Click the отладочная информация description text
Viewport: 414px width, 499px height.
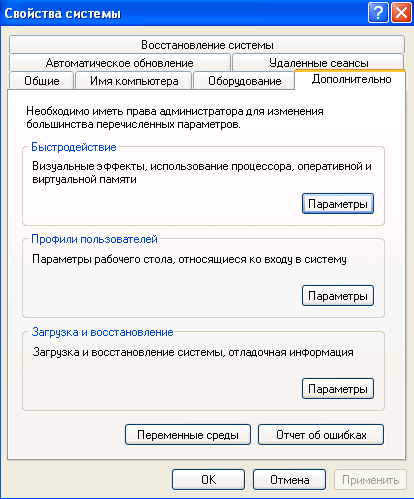click(x=193, y=352)
